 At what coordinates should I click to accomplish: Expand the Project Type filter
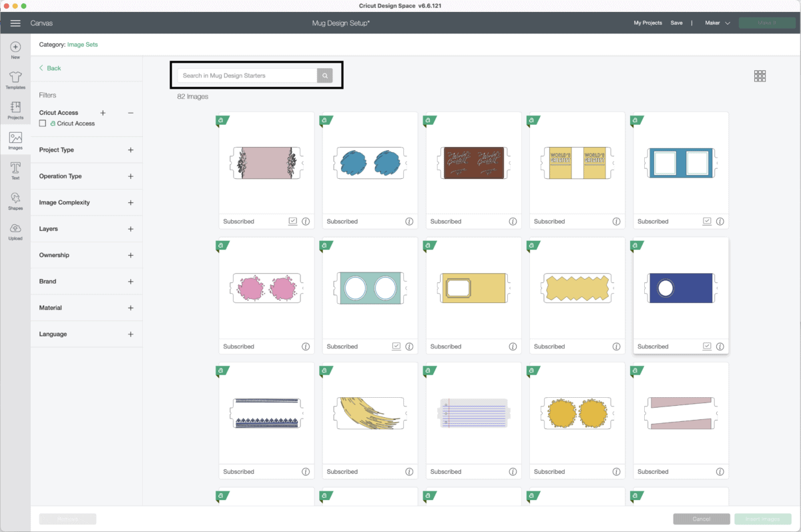pyautogui.click(x=130, y=150)
